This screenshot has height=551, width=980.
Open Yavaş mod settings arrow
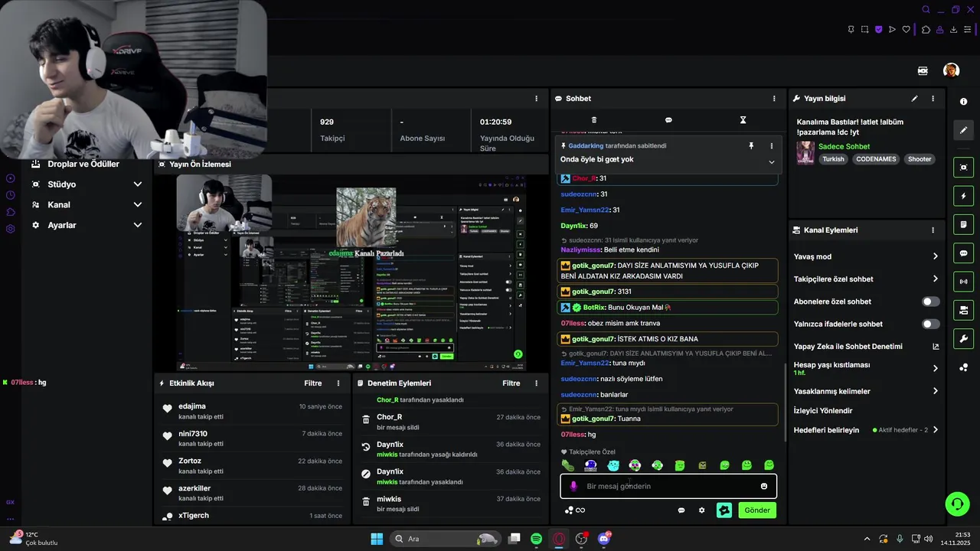click(x=935, y=256)
